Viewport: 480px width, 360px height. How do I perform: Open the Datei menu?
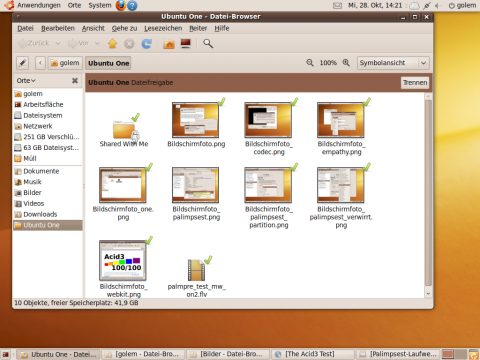click(25, 28)
